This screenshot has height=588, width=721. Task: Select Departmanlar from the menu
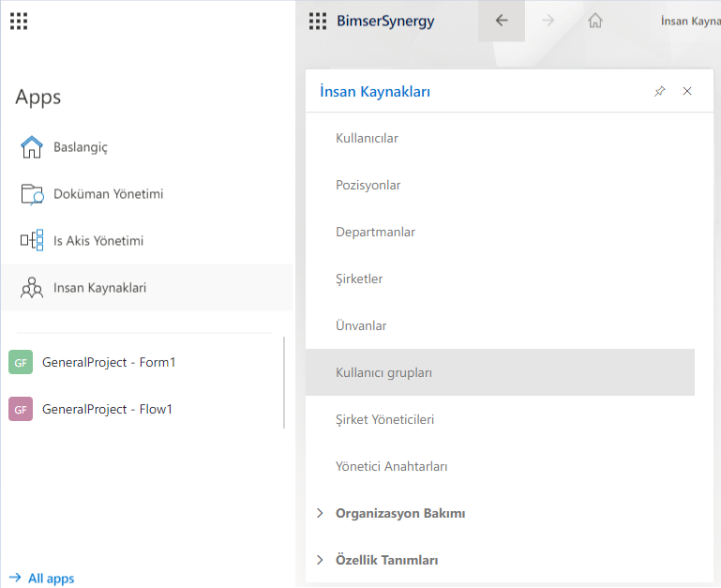pos(375,232)
